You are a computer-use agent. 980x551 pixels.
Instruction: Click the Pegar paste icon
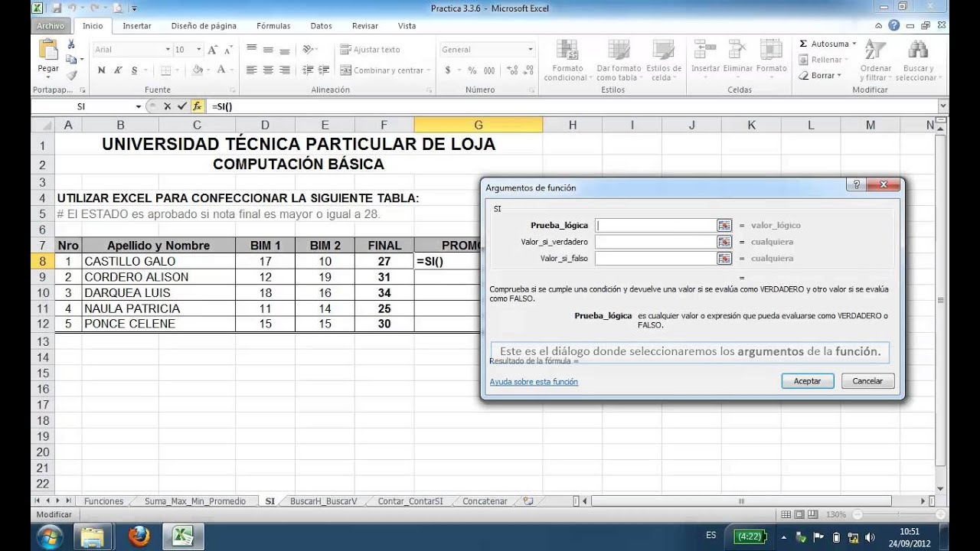pos(48,51)
